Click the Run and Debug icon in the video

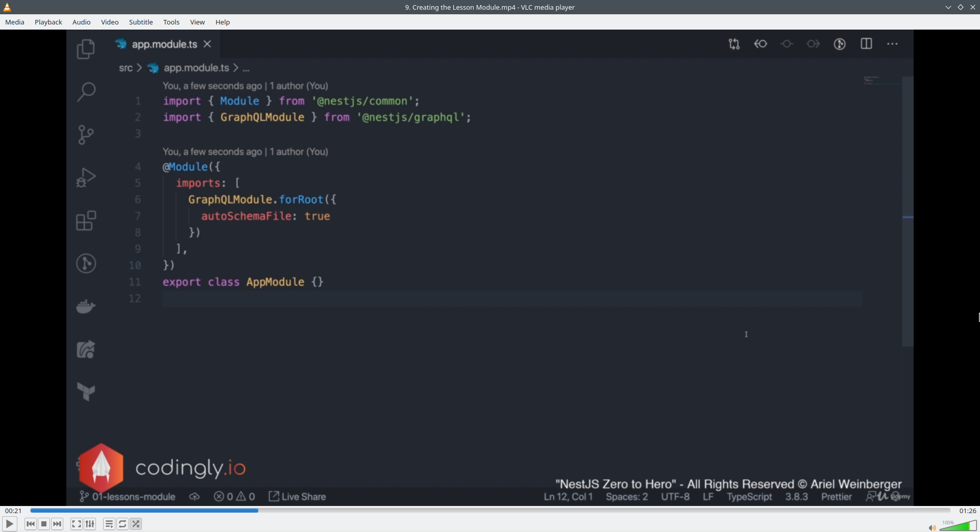[x=86, y=178]
